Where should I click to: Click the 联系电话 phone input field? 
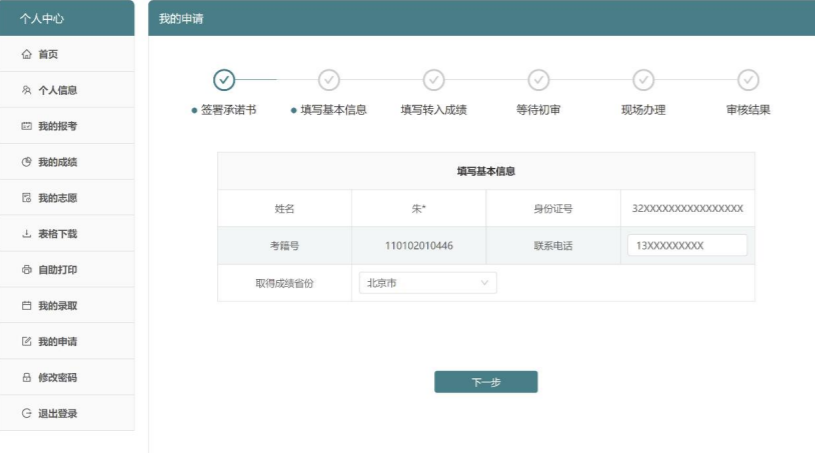[687, 246]
